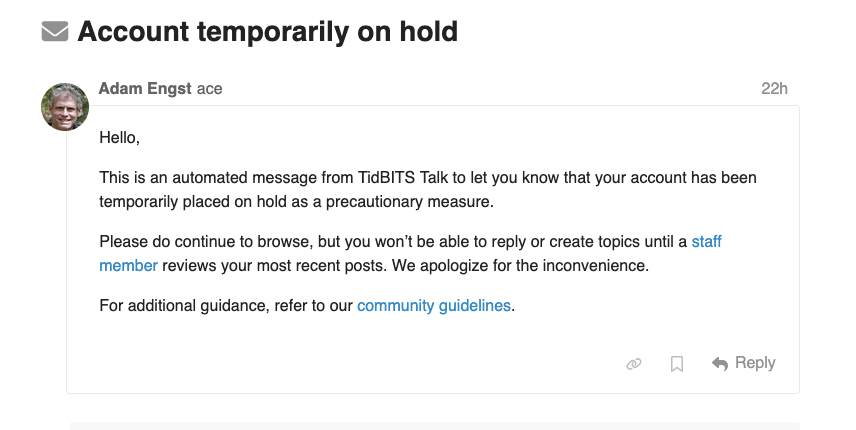The image size is (856, 430).
Task: Copy the post's share link icon
Action: (x=634, y=364)
